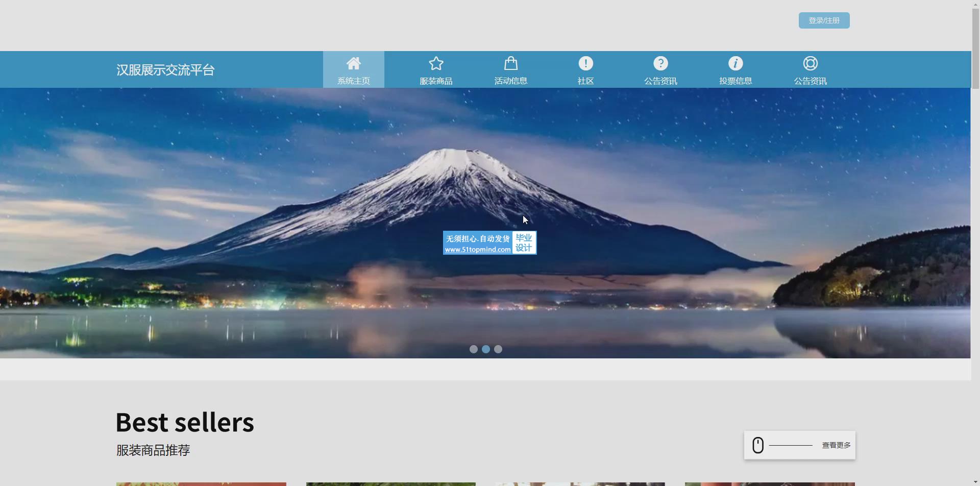
Task: Open the 系统主页 nav tab label
Action: click(x=353, y=81)
